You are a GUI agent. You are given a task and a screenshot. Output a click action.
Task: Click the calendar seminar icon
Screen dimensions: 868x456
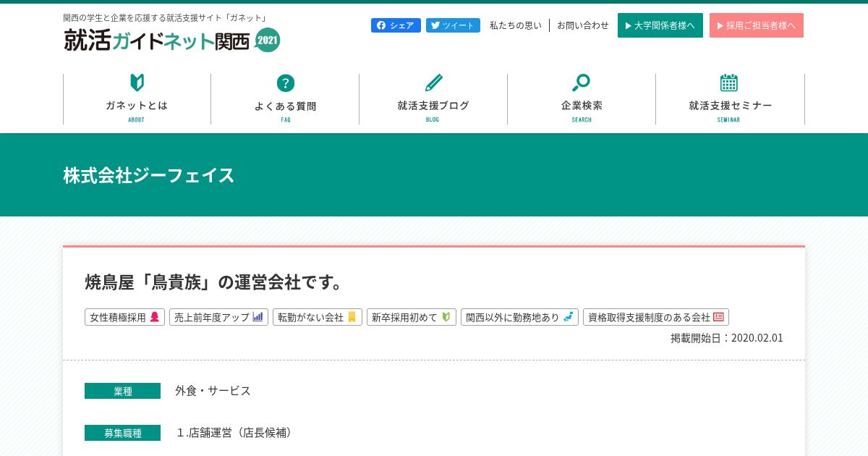point(729,83)
